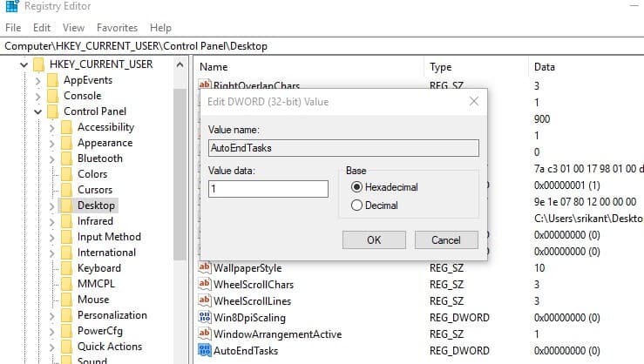644x364 pixels.
Task: Expand the AppEvents tree node
Action: coord(38,80)
